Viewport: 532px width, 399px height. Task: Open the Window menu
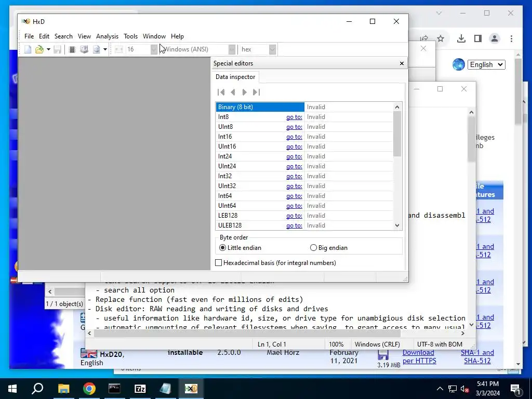pos(154,36)
